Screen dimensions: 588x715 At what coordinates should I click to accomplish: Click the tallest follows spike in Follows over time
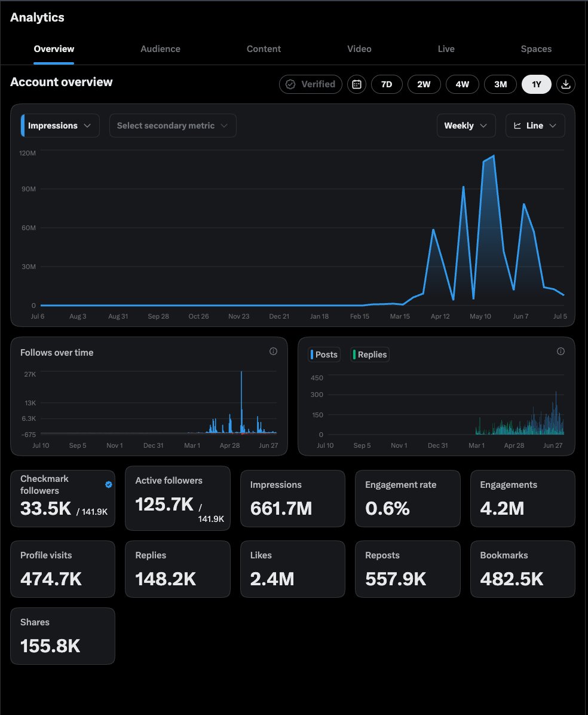[x=241, y=401]
